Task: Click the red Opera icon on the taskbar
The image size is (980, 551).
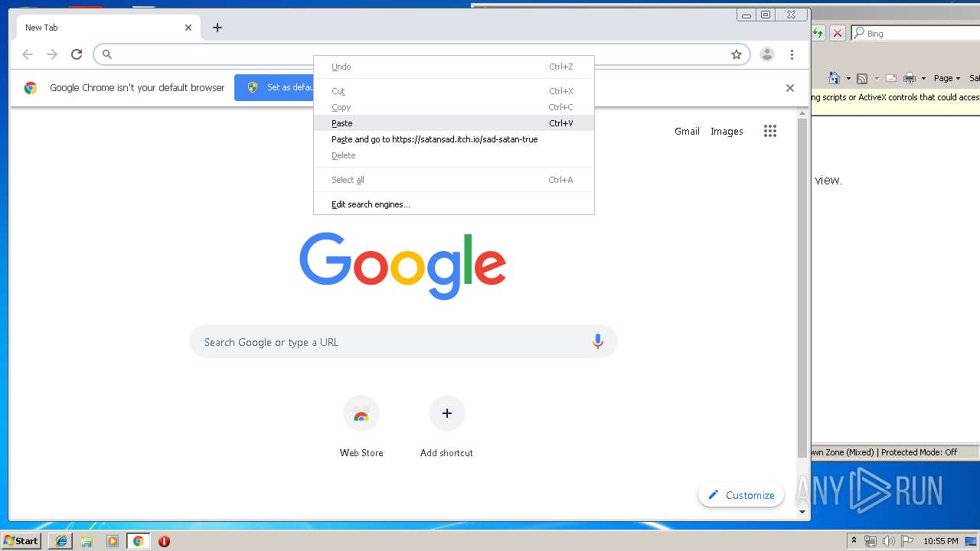Action: [x=164, y=541]
